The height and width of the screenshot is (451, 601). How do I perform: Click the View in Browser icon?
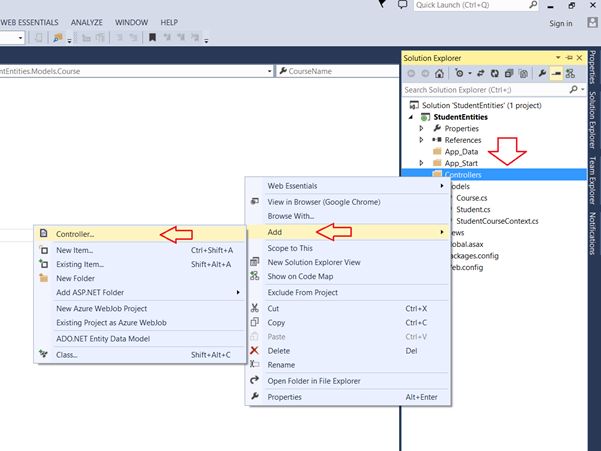pos(255,202)
